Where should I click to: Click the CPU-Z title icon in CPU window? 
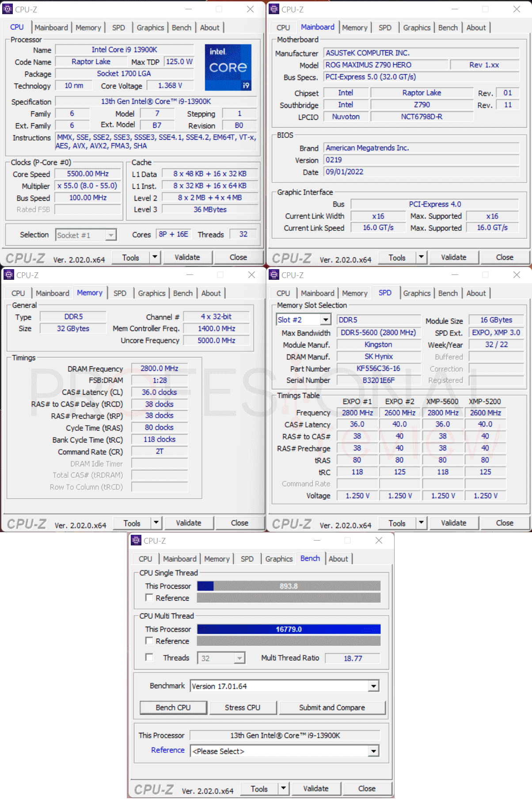point(8,9)
